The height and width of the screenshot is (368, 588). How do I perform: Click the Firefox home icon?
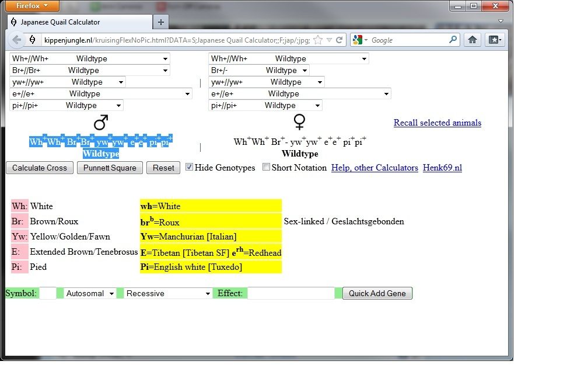pos(473,40)
